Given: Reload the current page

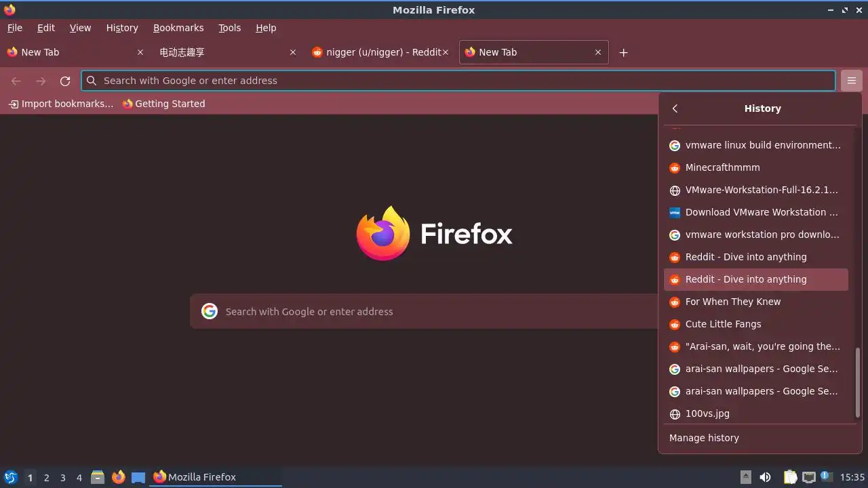Looking at the screenshot, I should [x=65, y=81].
